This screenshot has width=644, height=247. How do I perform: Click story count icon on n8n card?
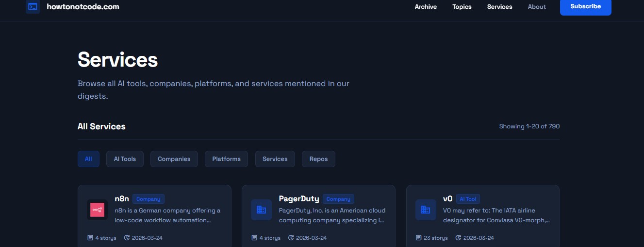90,238
